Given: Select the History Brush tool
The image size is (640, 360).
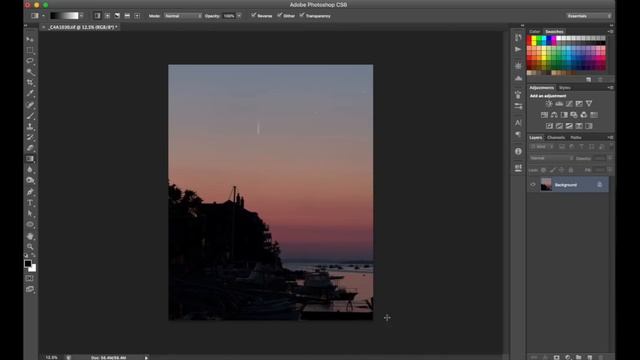Looking at the screenshot, I should pos(30,137).
